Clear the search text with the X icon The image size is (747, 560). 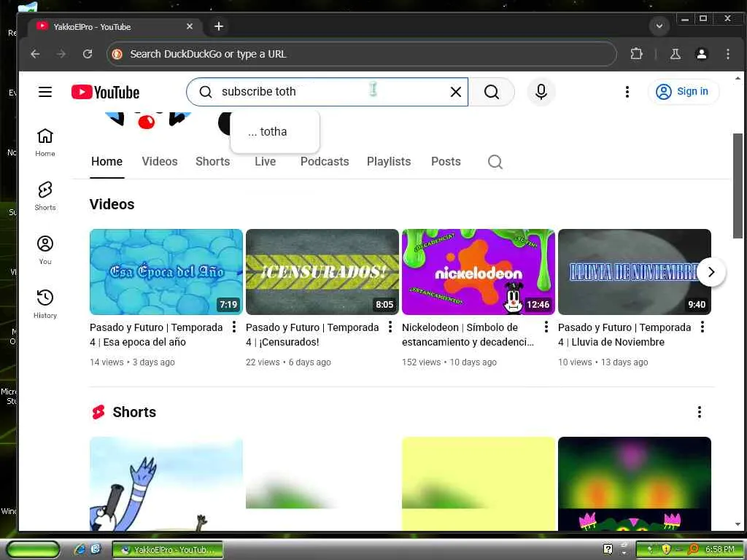(x=456, y=92)
